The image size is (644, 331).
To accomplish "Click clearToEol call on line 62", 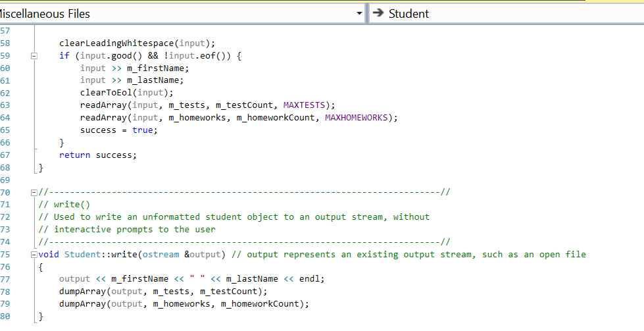I will tap(127, 93).
